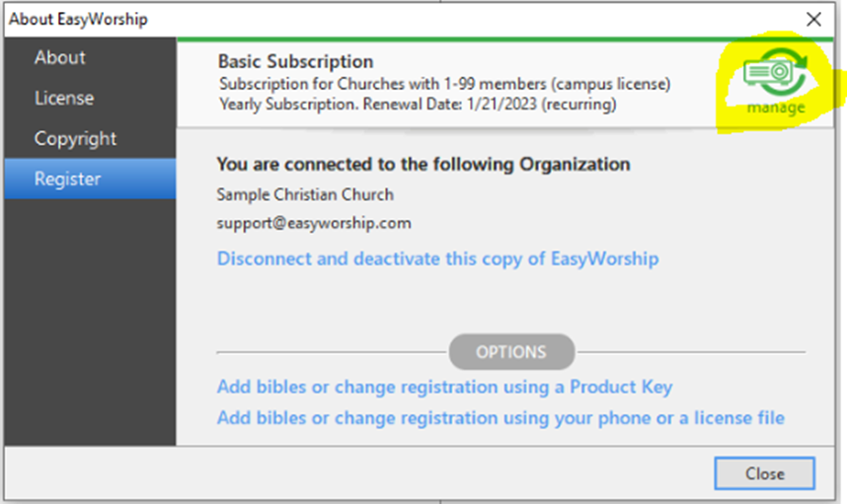Click the Subscription for Churches description line
Viewport: 847px width, 504px height.
(444, 84)
